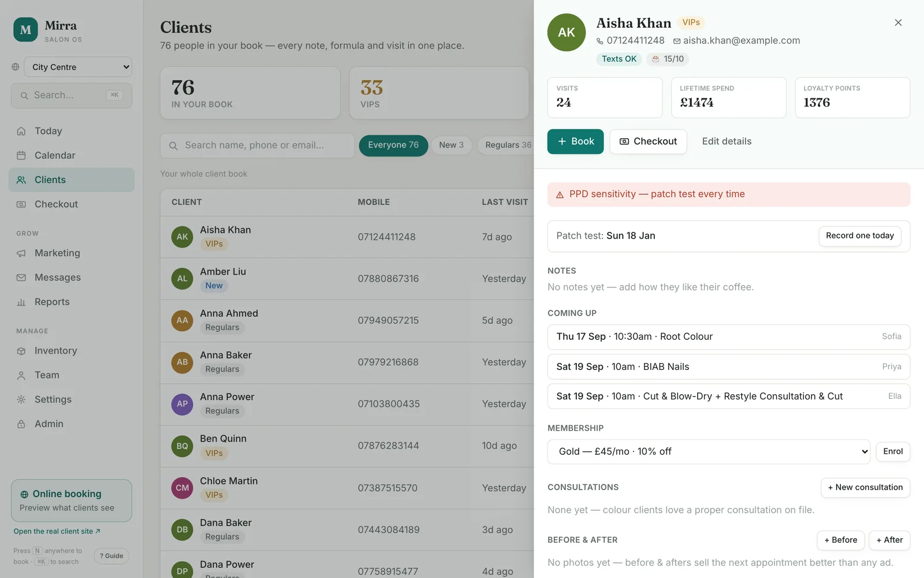924x578 pixels.
Task: Click the Enrol membership button
Action: [893, 451]
